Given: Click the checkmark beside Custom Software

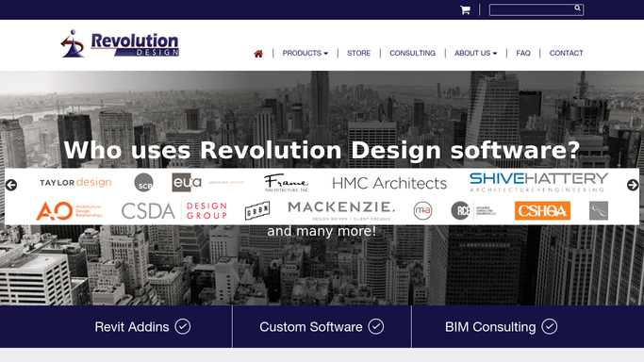Looking at the screenshot, I should point(376,327).
